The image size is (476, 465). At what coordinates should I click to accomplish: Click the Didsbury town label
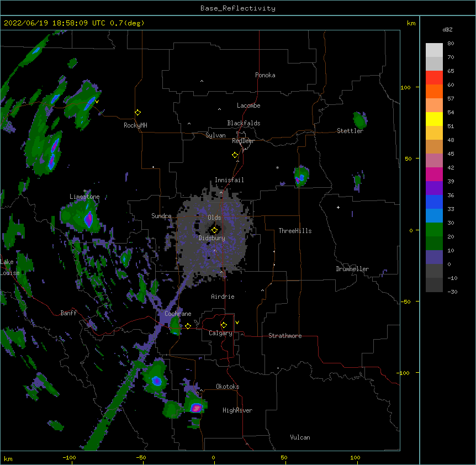[212, 238]
